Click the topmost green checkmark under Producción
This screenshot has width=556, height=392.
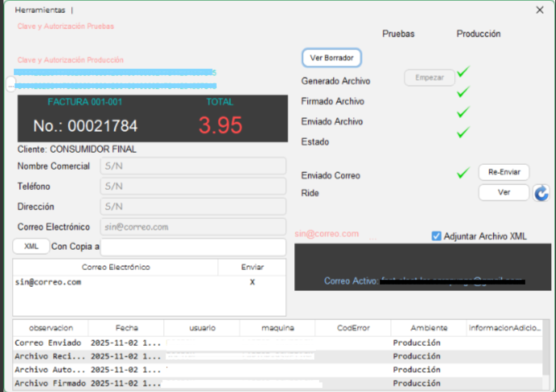pyautogui.click(x=463, y=73)
